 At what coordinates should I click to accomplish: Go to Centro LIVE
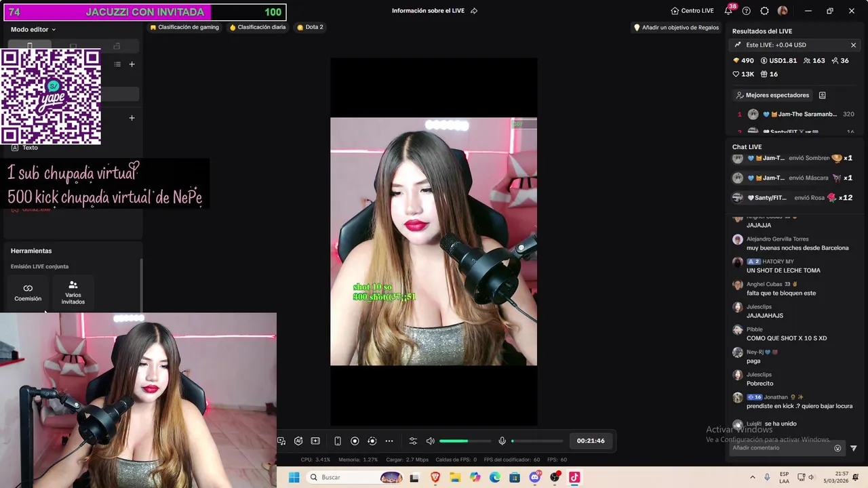tap(692, 11)
